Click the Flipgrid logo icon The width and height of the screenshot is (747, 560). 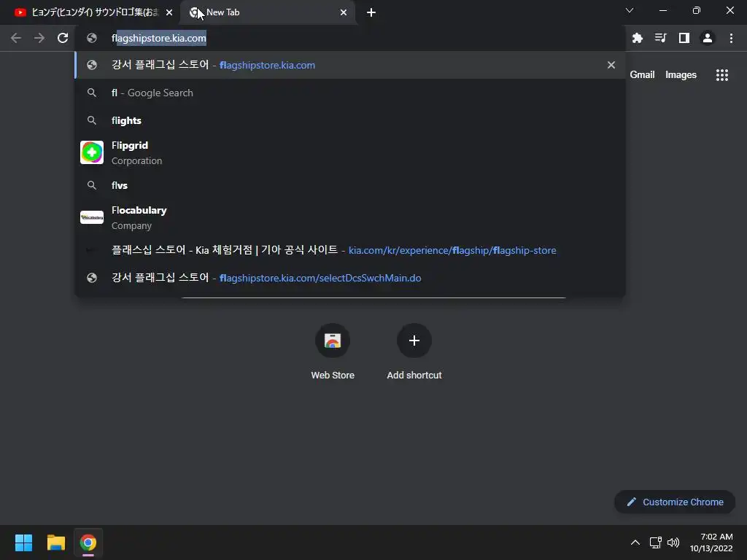pyautogui.click(x=91, y=152)
